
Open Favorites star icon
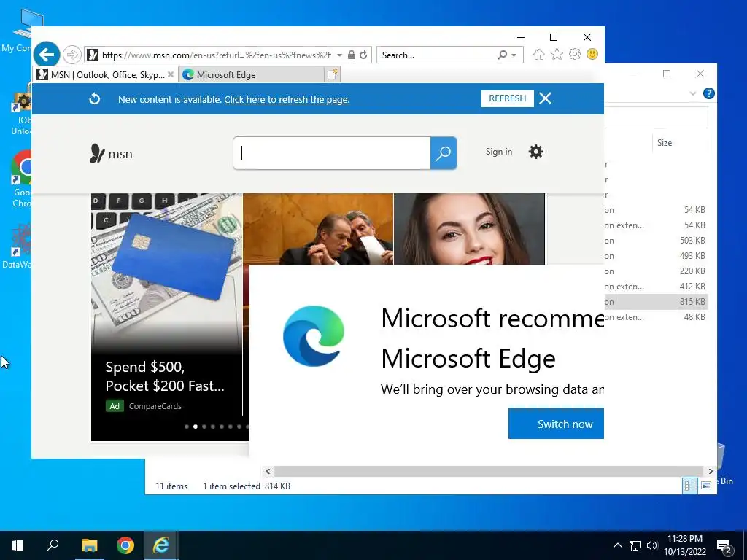(x=557, y=54)
